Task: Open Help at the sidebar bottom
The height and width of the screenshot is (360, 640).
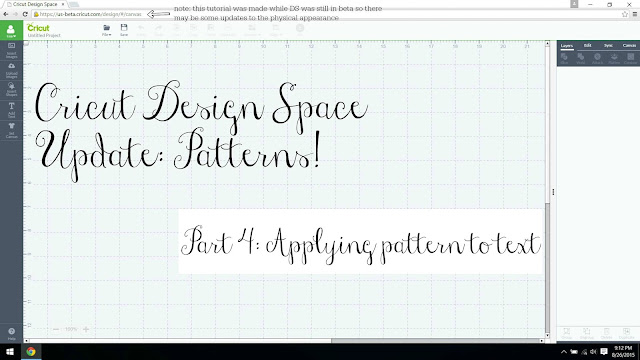Action: (x=11, y=334)
